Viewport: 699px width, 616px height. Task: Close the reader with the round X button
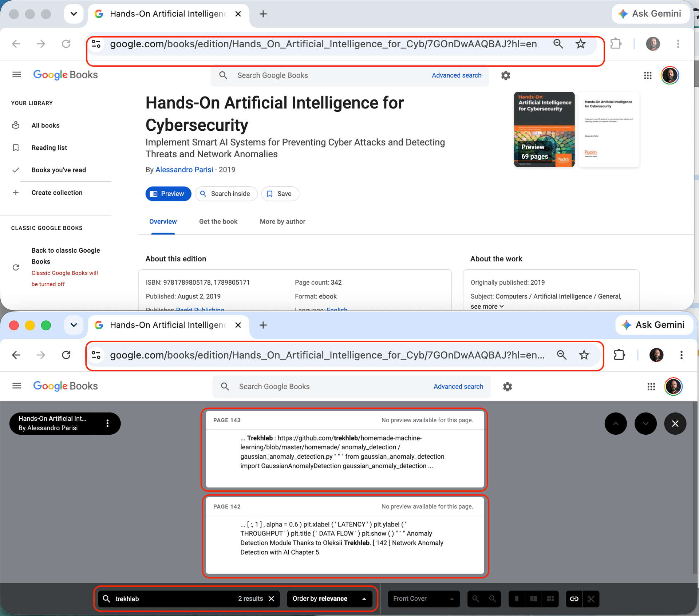tap(675, 423)
